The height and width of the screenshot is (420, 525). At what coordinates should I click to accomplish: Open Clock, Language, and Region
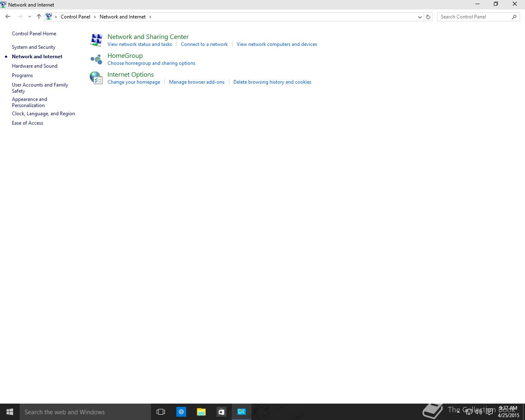[43, 114]
